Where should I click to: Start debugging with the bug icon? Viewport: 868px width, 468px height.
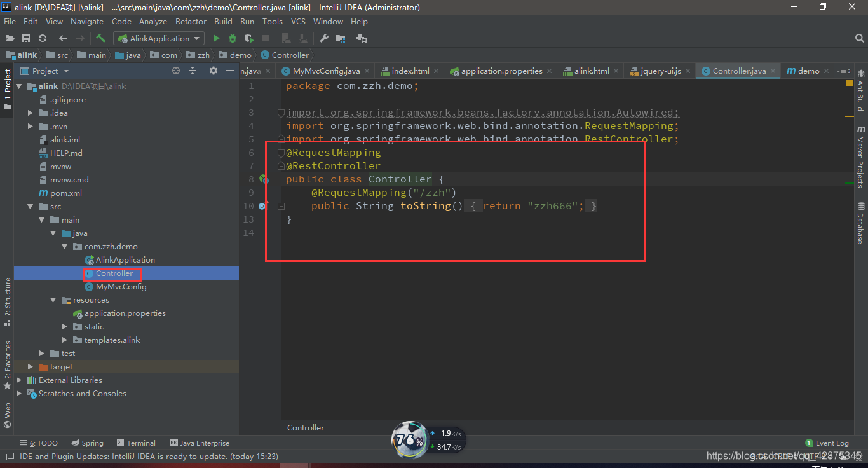(x=233, y=38)
